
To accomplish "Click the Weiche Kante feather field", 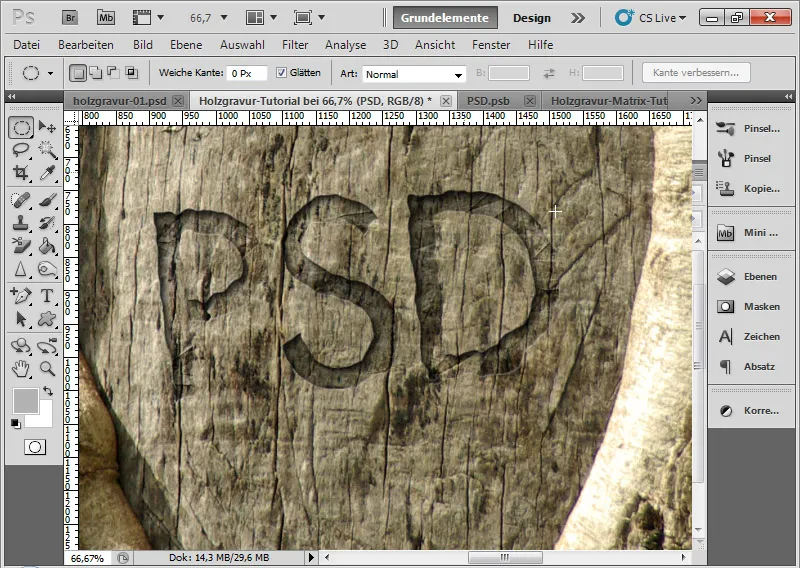I will (x=247, y=73).
